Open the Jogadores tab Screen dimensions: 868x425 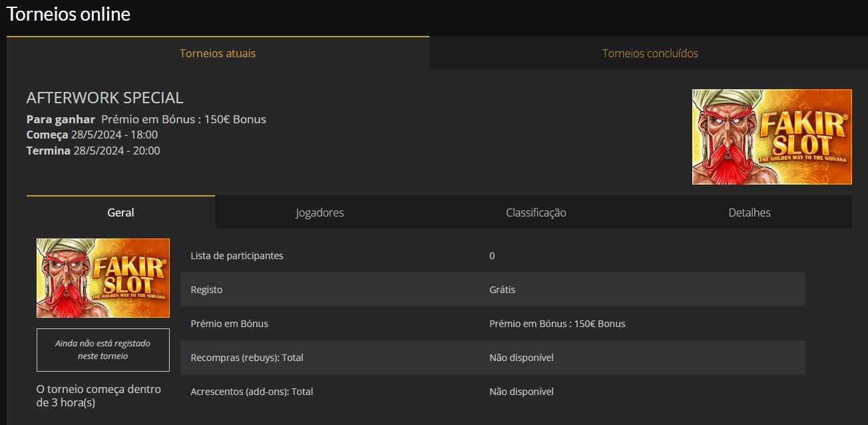point(320,212)
